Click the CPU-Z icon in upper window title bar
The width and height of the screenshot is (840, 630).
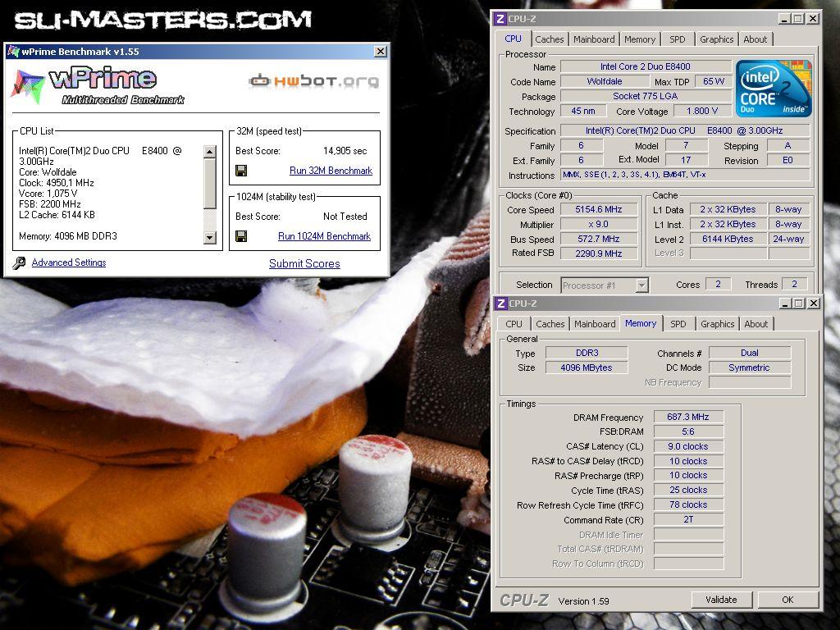pyautogui.click(x=500, y=19)
